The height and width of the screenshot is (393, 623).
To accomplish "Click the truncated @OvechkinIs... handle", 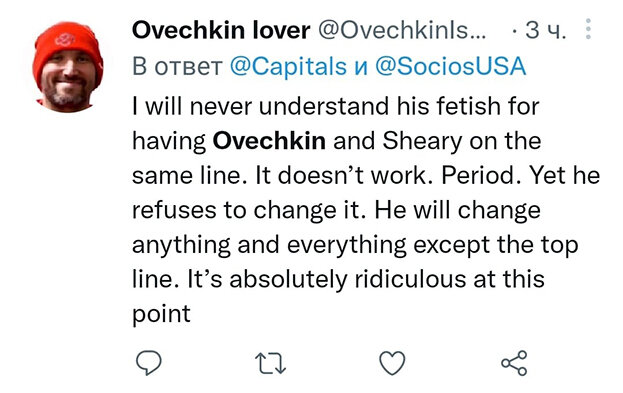I will pyautogui.click(x=402, y=30).
